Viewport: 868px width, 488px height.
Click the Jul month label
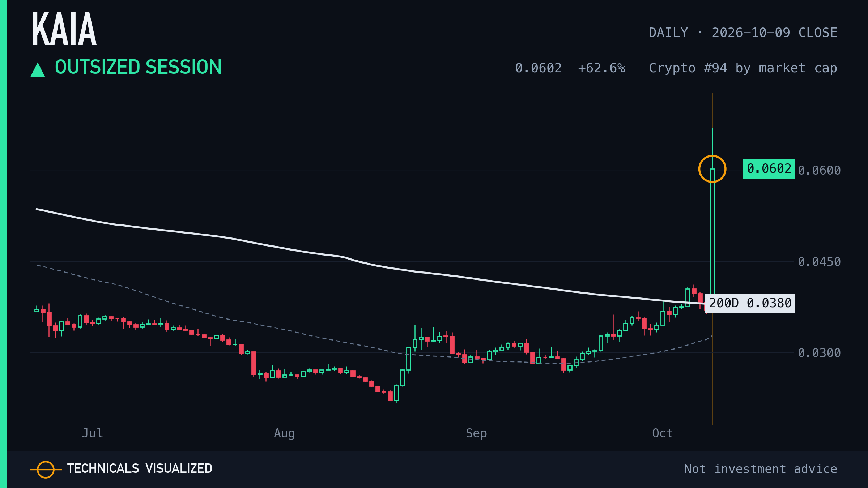[x=93, y=433]
